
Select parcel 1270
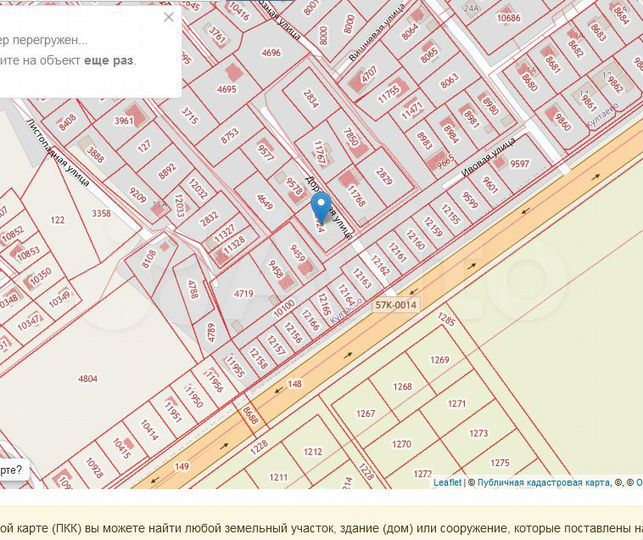401,444
